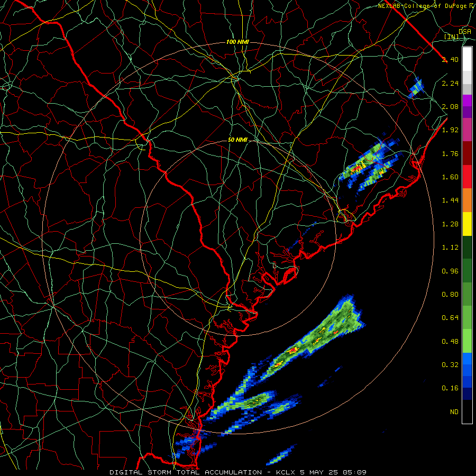Click the black ND swatch at legend bottom
The width and height of the screenshot is (476, 476).
point(467,411)
